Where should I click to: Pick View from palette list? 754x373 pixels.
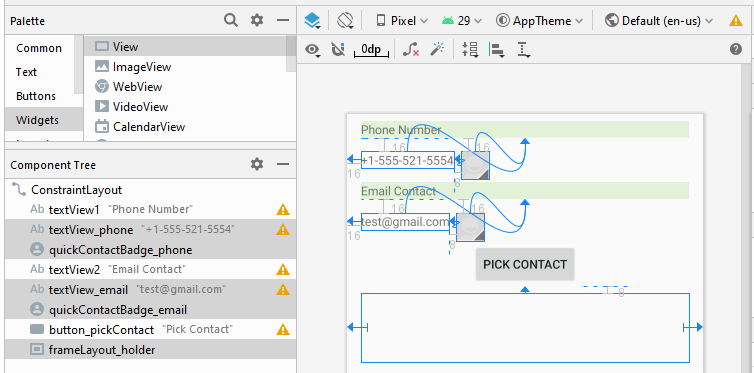pyautogui.click(x=185, y=47)
